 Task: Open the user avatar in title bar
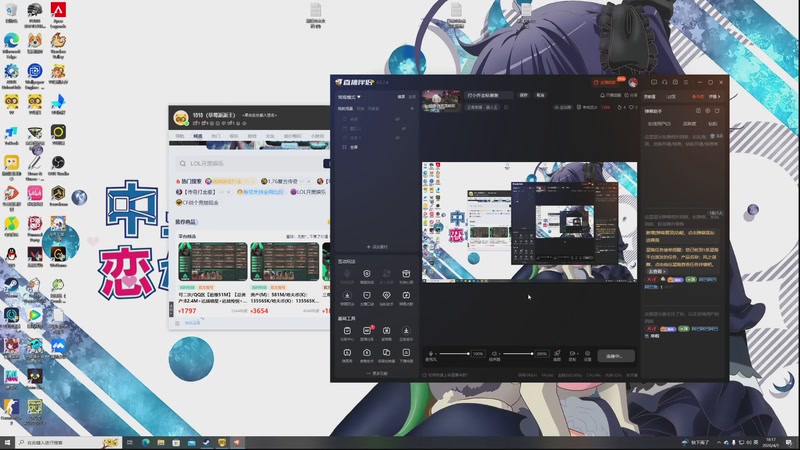[x=633, y=82]
